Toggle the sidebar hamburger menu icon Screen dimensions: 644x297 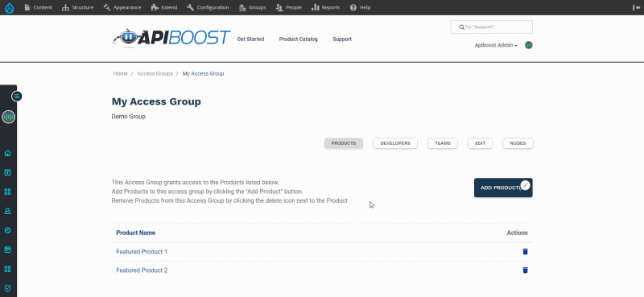pyautogui.click(x=16, y=97)
